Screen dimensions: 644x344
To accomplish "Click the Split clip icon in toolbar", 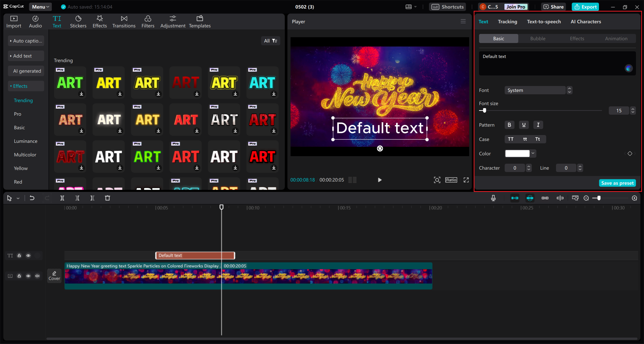I will (63, 198).
